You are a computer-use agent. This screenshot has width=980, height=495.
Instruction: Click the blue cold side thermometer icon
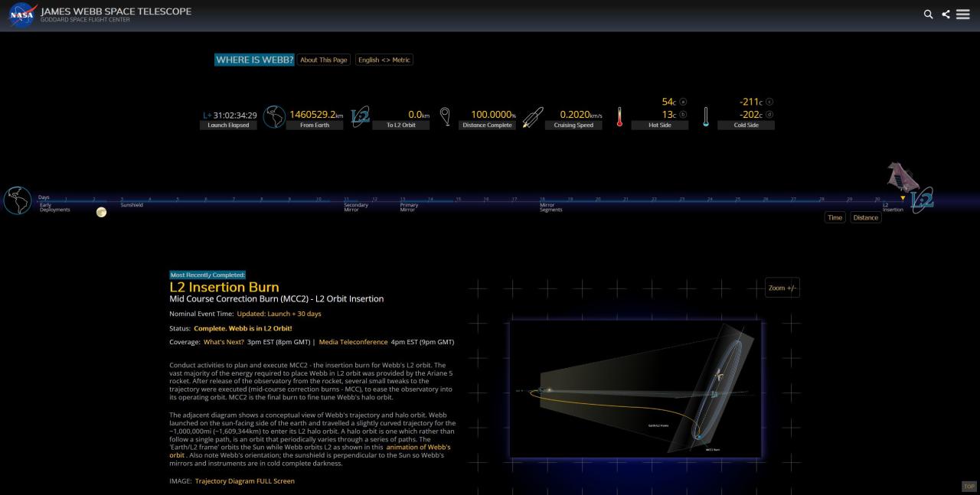706,116
